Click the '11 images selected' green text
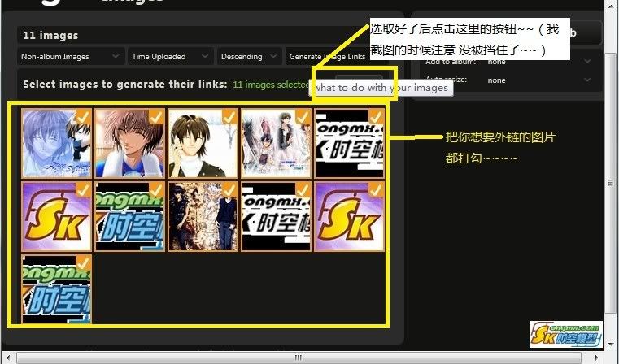The image size is (619, 364). pos(271,84)
